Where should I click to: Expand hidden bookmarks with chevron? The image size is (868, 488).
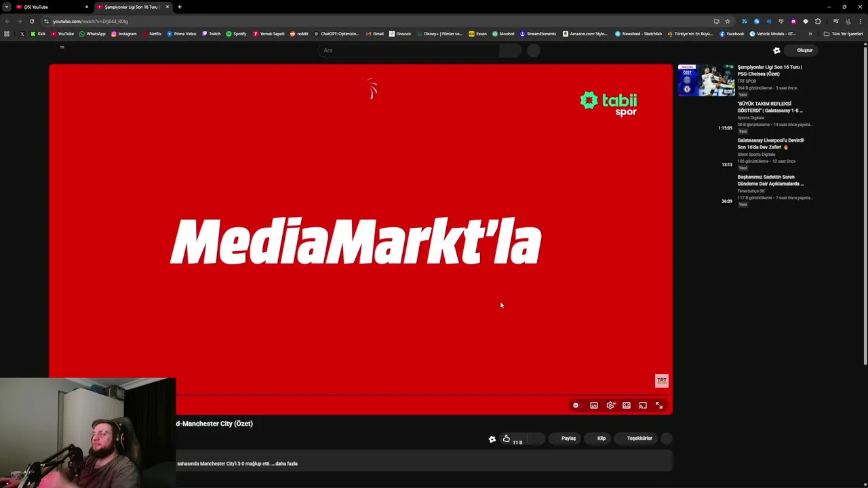pyautogui.click(x=810, y=34)
